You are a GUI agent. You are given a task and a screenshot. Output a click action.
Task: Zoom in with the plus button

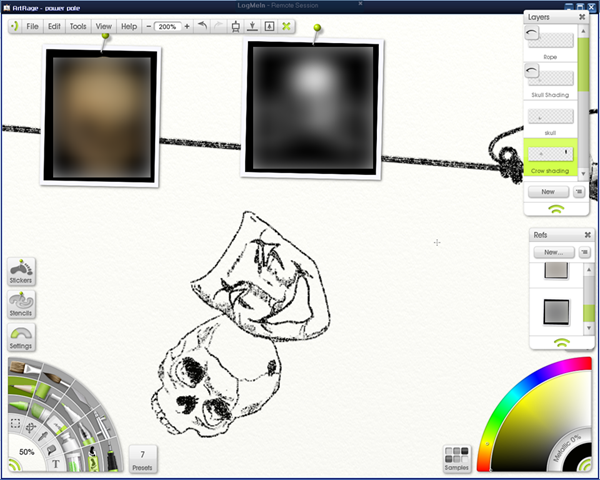[x=187, y=26]
